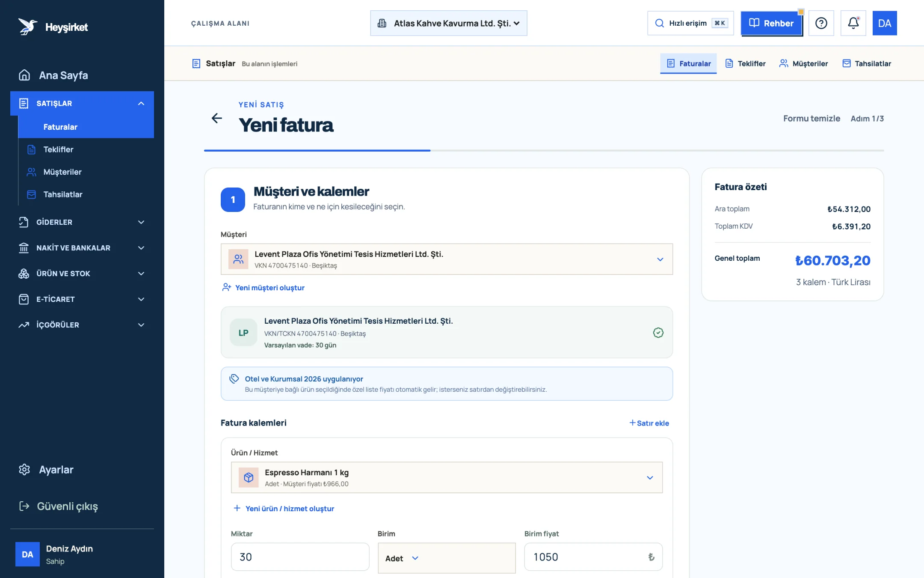Expand the E-TİCARET section
924x578 pixels.
(x=82, y=299)
